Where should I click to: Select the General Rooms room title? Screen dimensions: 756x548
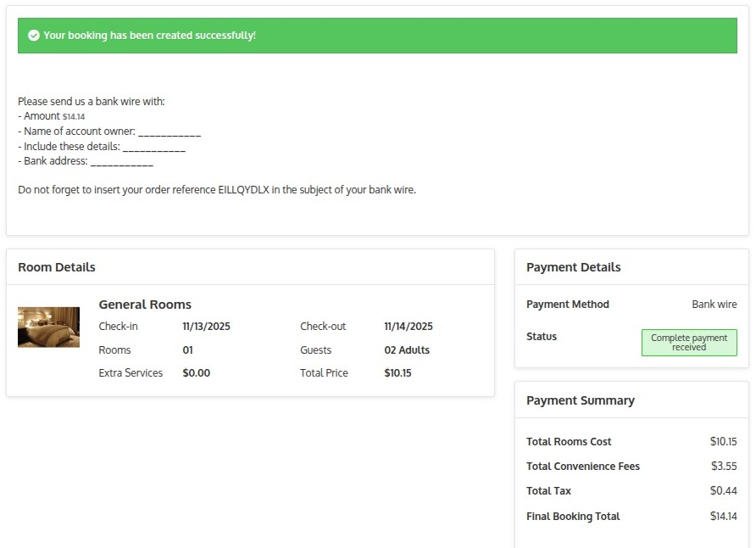[145, 305]
